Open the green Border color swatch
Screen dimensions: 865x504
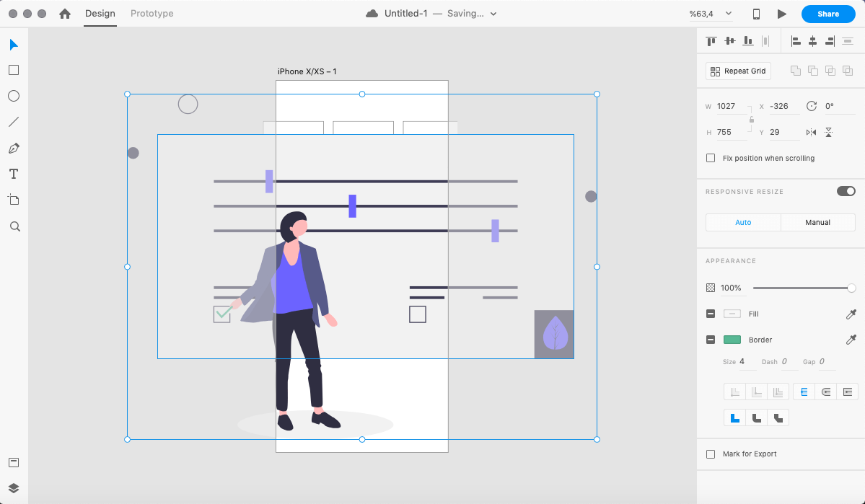[732, 340]
